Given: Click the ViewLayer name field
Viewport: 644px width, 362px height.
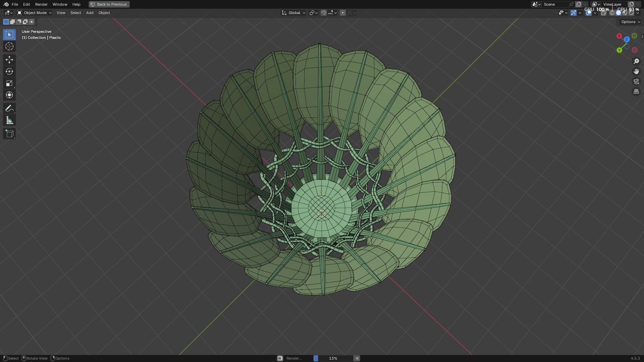Looking at the screenshot, I should coord(614,4).
